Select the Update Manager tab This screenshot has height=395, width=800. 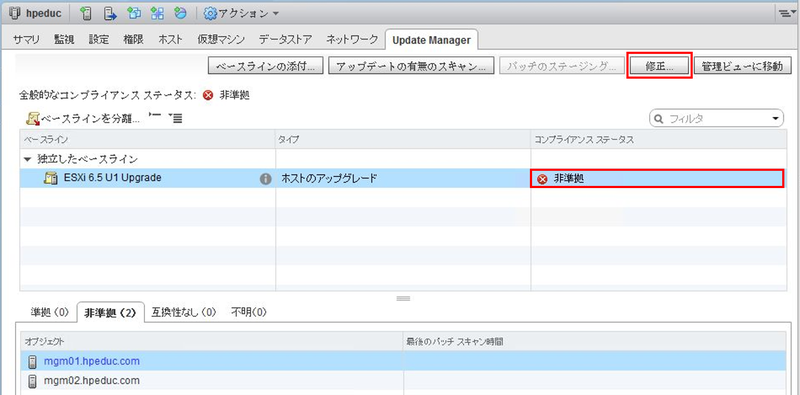point(431,40)
